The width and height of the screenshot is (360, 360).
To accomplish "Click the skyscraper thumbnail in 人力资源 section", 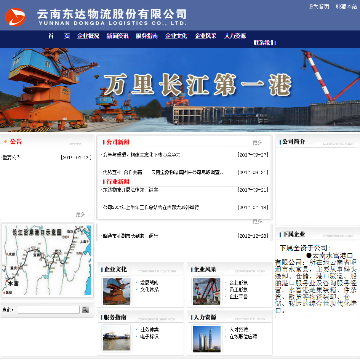I will coord(207,339).
